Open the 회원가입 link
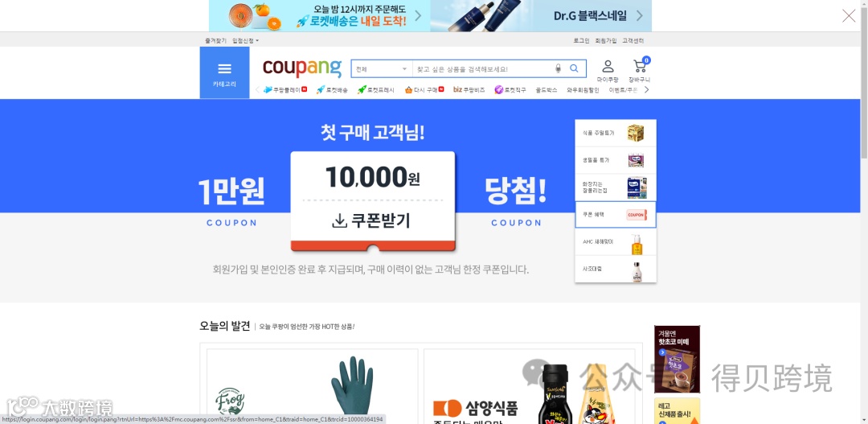Screen dimensions: 868x424 point(606,40)
